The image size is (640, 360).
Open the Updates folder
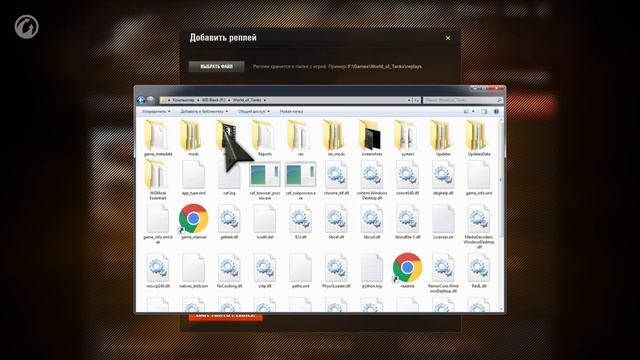[443, 138]
